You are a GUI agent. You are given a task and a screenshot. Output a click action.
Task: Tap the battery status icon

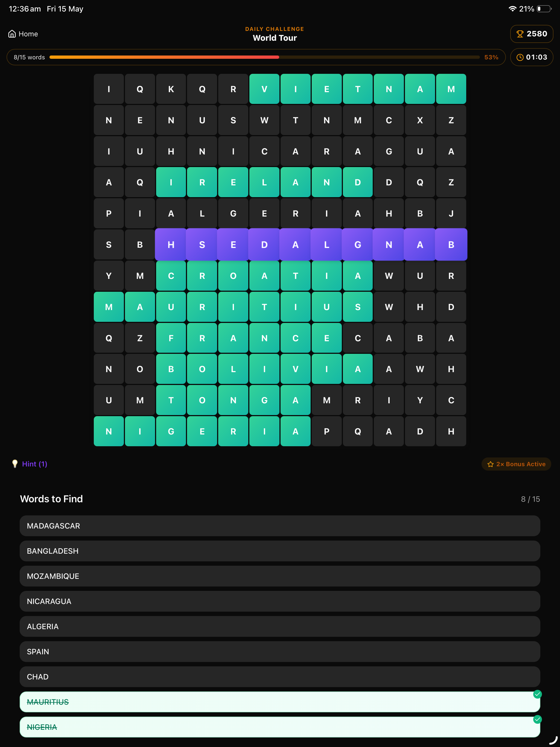click(544, 9)
